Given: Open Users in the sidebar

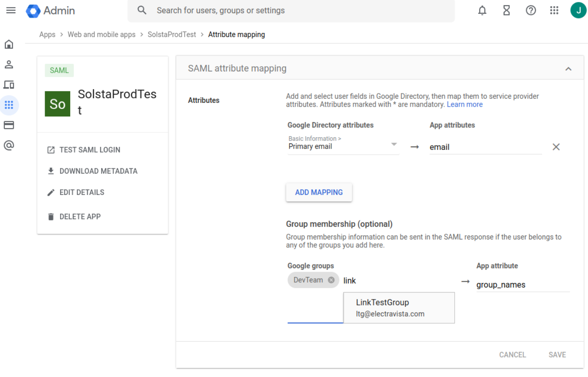Looking at the screenshot, I should 9,64.
